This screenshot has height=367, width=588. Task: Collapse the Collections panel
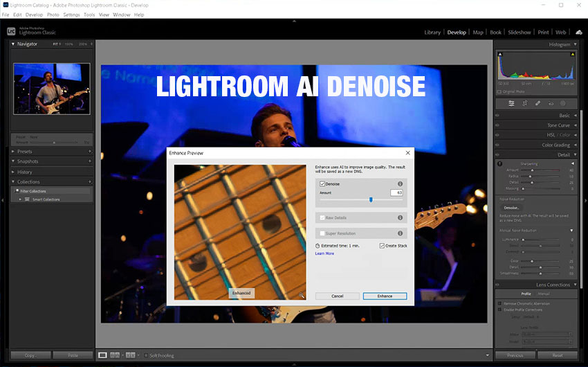coord(13,182)
